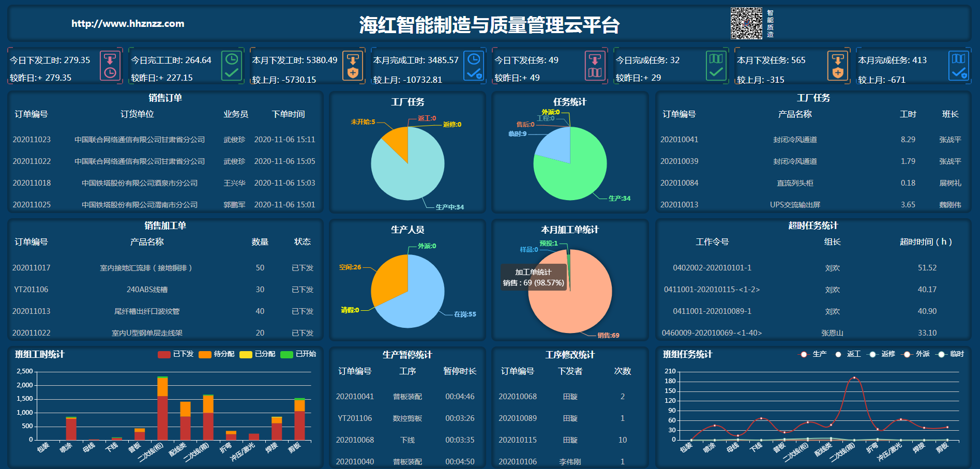The height and width of the screenshot is (469, 980).
Task: Click the 今日下发任务 icon
Action: [595, 66]
